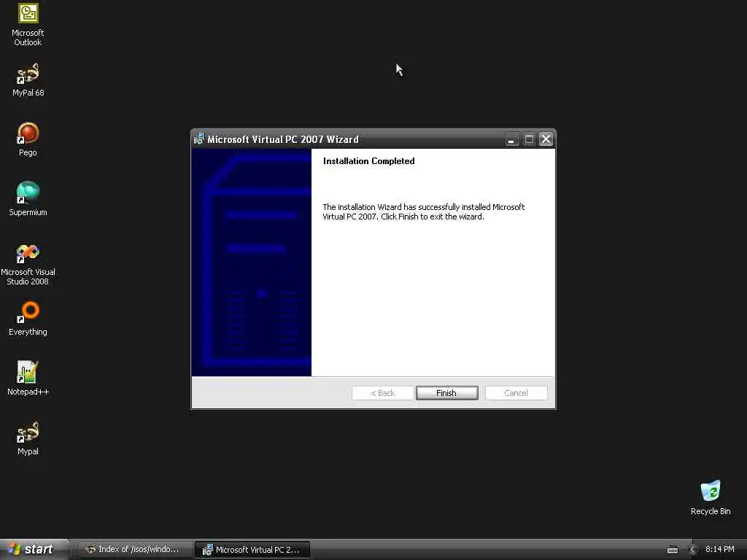Click the keyboard icon in system tray

pyautogui.click(x=672, y=550)
